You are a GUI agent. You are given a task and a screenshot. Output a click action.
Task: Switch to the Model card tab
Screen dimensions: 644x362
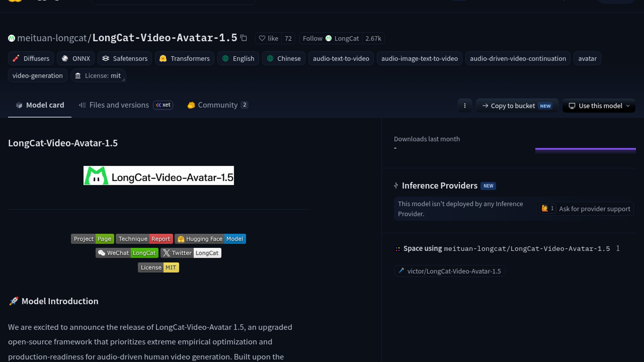pyautogui.click(x=40, y=105)
